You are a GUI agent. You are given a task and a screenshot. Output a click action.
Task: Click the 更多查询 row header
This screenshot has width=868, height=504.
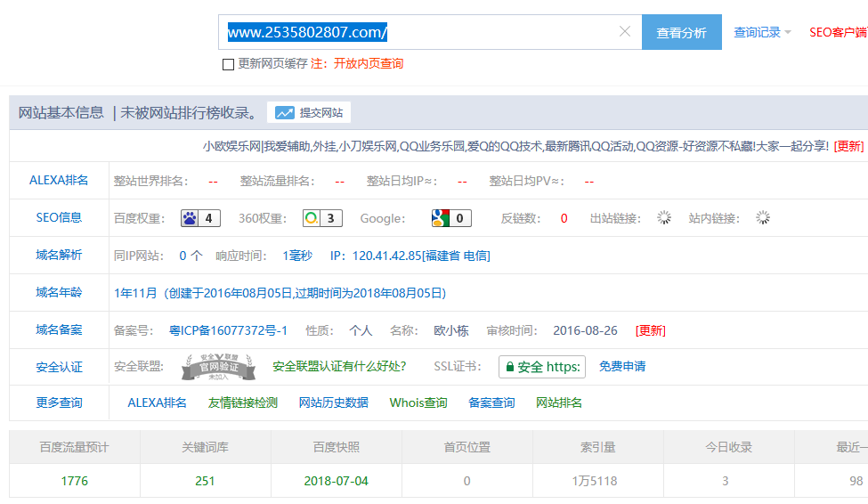pyautogui.click(x=59, y=402)
